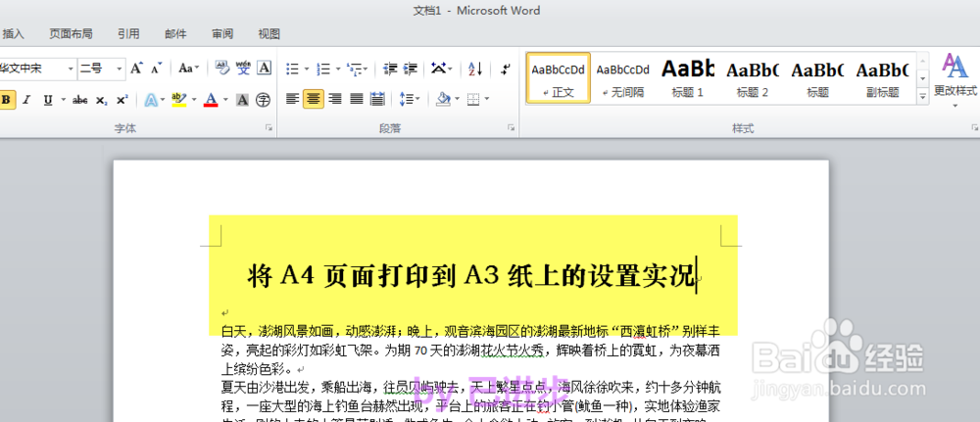Switch to the 邮件 tab

pos(175,33)
